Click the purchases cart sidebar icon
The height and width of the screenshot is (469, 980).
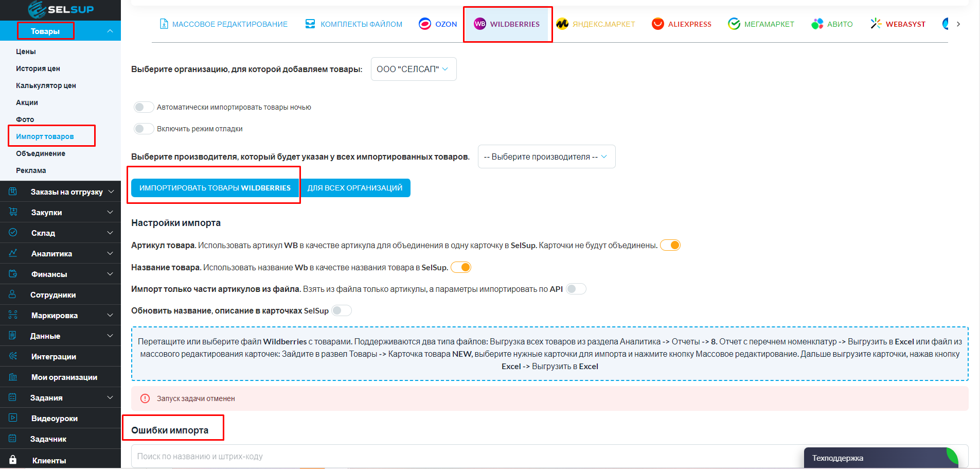13,212
